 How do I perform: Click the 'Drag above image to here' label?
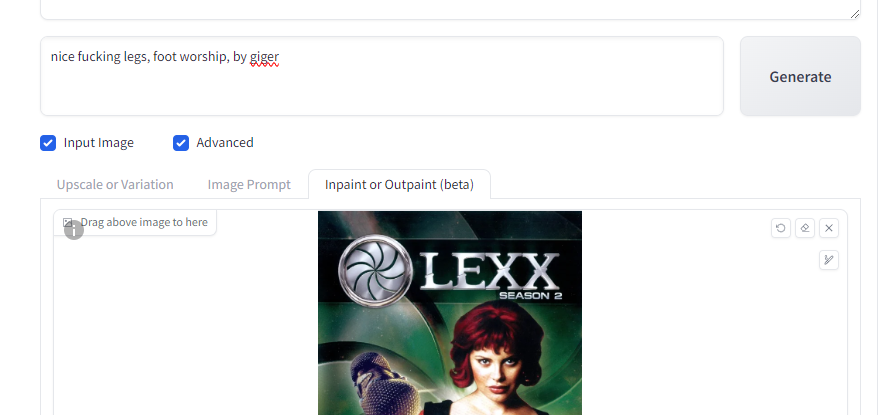[x=144, y=223]
